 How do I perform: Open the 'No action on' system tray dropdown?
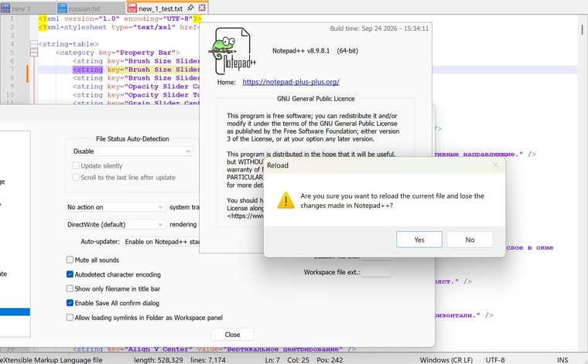click(115, 207)
